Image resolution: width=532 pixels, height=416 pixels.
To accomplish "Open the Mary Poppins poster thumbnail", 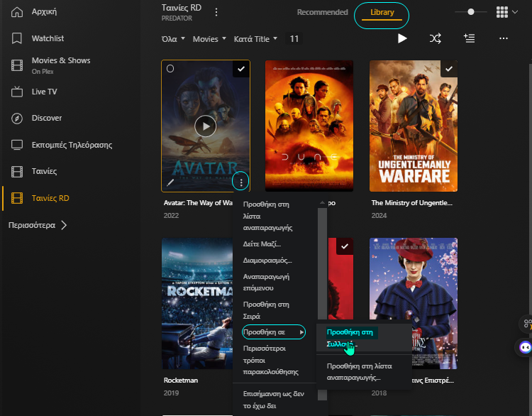I will point(414,278).
